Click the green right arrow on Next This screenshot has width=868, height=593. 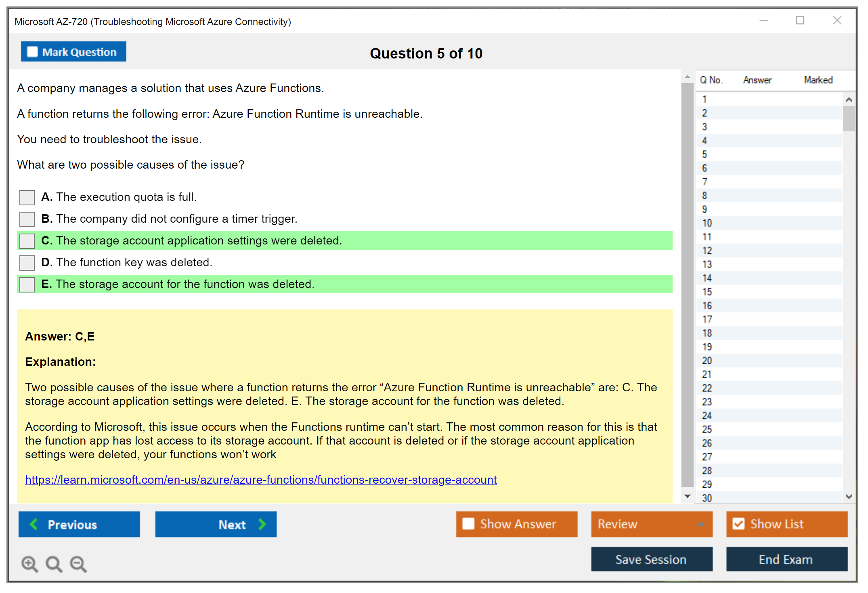(262, 524)
